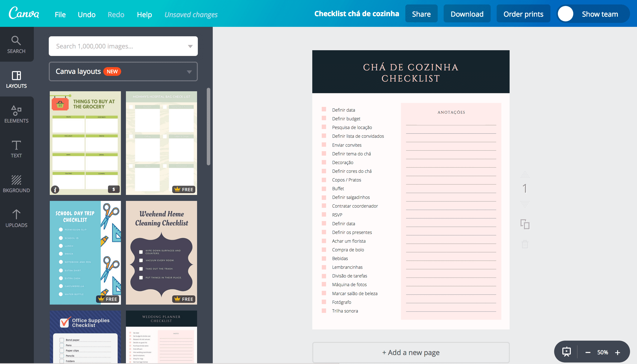Click the Download button
Image resolution: width=637 pixels, height=364 pixels.
[x=467, y=14]
